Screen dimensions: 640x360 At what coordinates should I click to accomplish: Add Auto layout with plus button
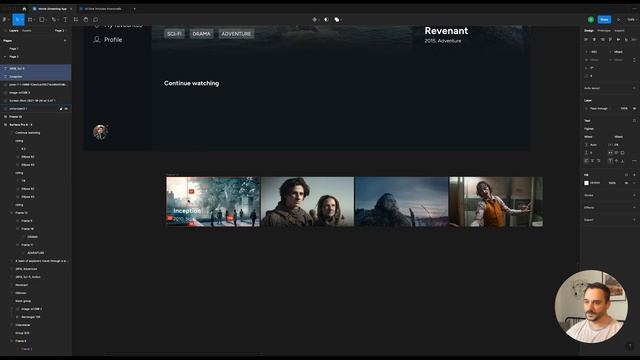pyautogui.click(x=634, y=88)
